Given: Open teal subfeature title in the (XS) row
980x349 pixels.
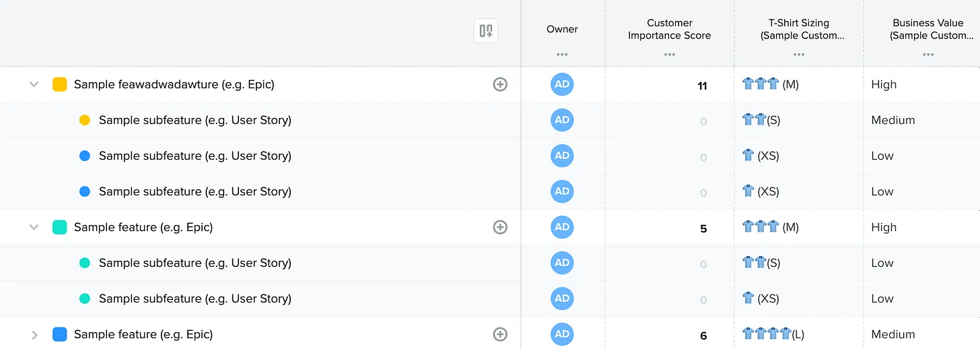Looking at the screenshot, I should click(195, 298).
